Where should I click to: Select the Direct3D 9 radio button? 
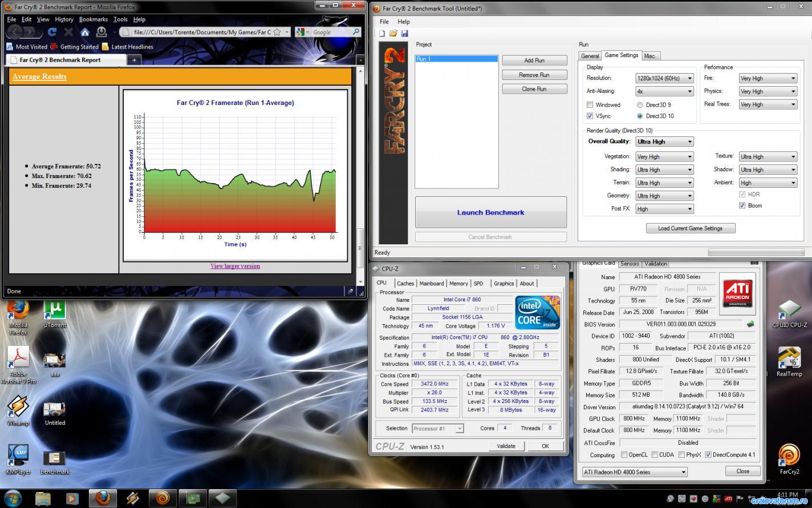[x=640, y=105]
